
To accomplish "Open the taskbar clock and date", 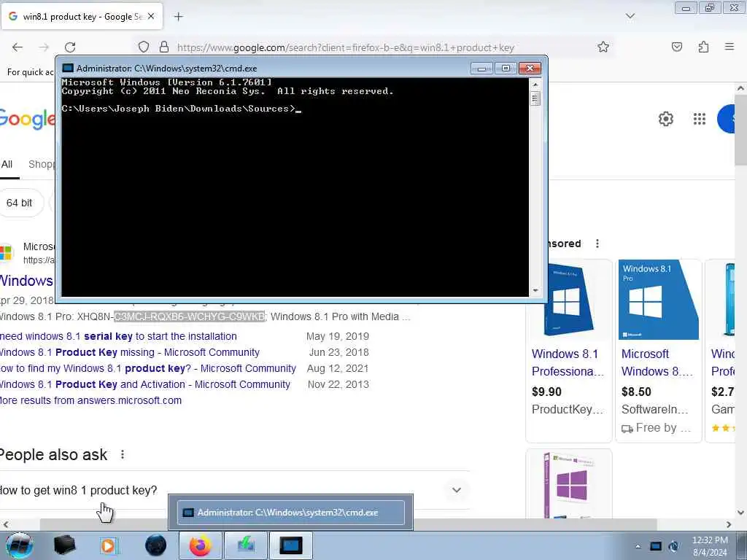I will 710,546.
